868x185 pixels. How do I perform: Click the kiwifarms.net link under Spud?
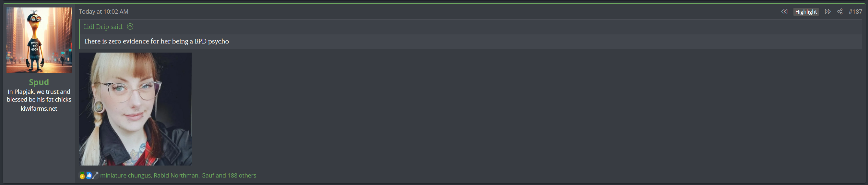(39, 108)
